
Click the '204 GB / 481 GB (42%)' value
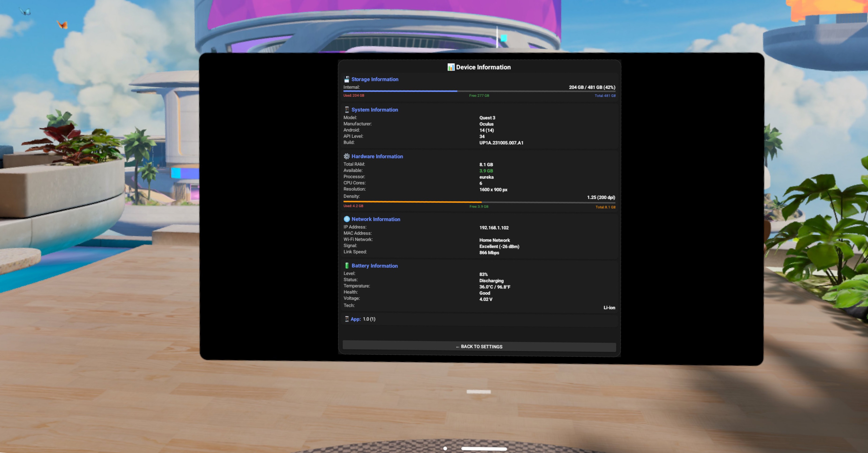(592, 87)
